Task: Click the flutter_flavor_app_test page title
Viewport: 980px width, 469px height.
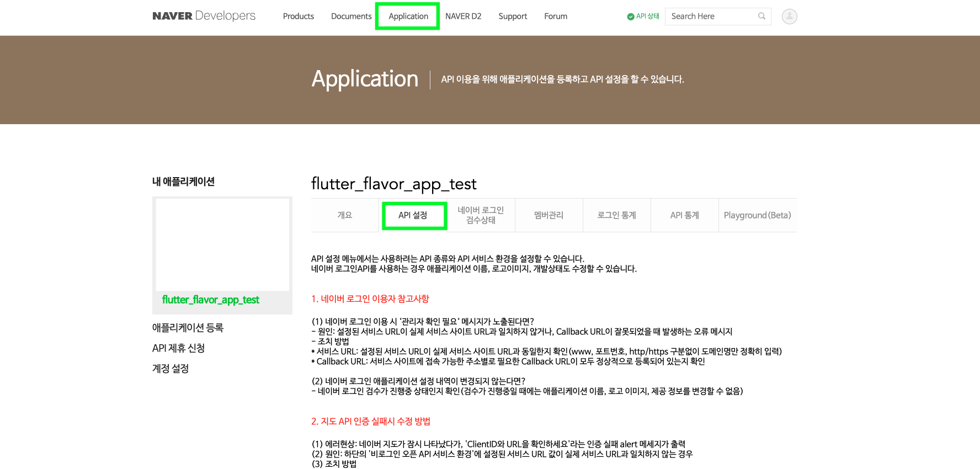Action: 393,184
